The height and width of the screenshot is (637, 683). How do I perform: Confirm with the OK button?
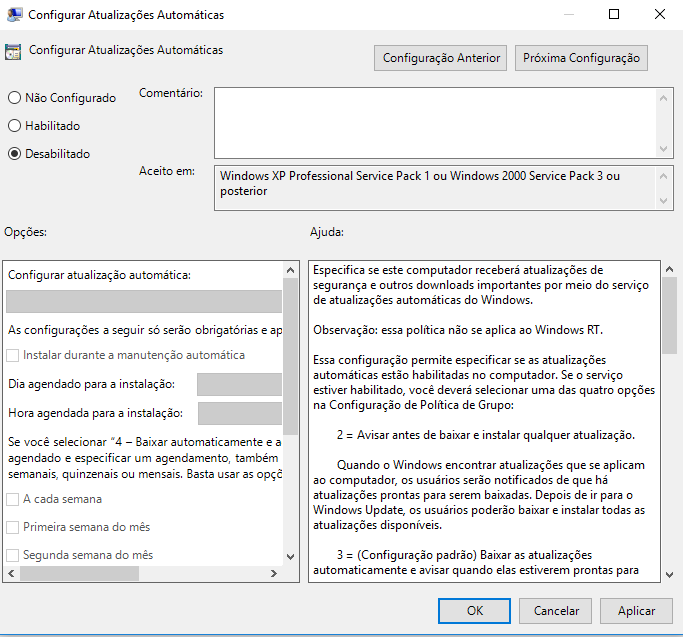pos(474,611)
